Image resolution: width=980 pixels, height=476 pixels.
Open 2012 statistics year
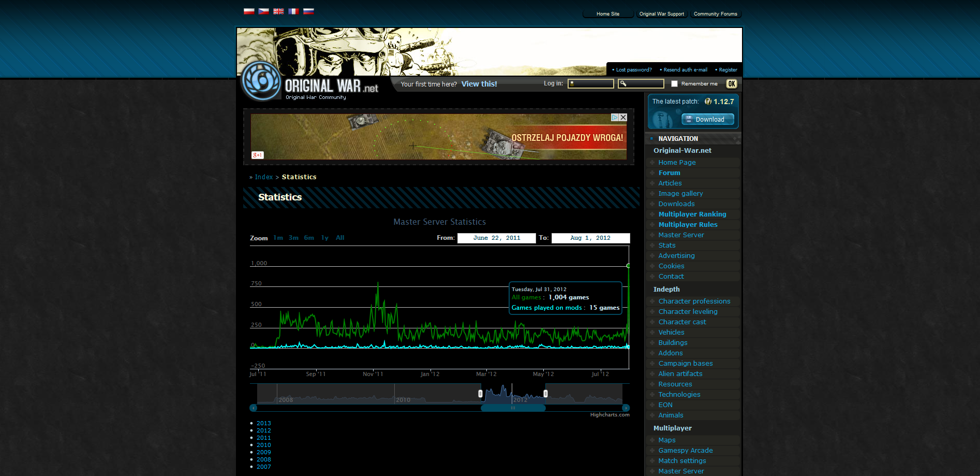tap(264, 430)
